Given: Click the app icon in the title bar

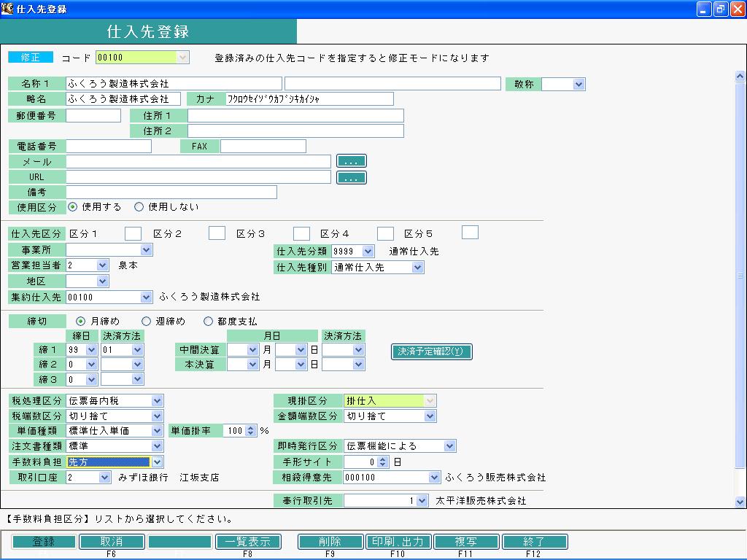Looking at the screenshot, I should click(7, 8).
